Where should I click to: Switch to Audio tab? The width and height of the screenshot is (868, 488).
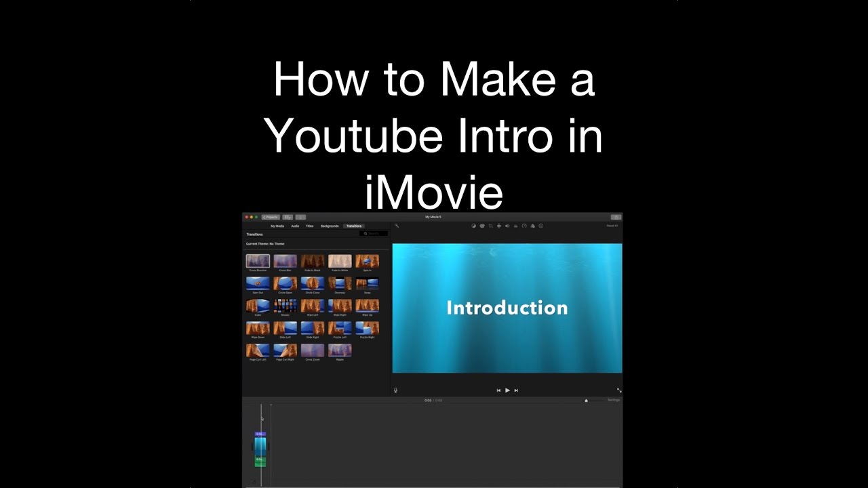(x=295, y=226)
